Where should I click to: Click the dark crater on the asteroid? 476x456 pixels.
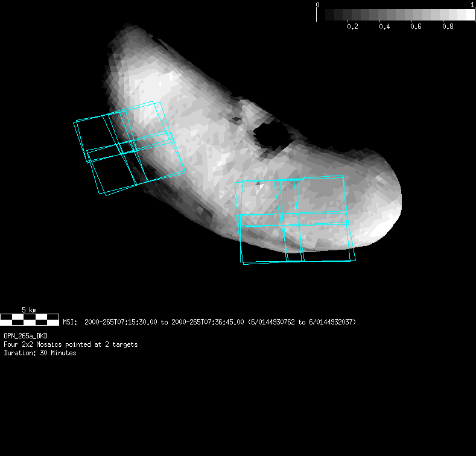pos(271,136)
